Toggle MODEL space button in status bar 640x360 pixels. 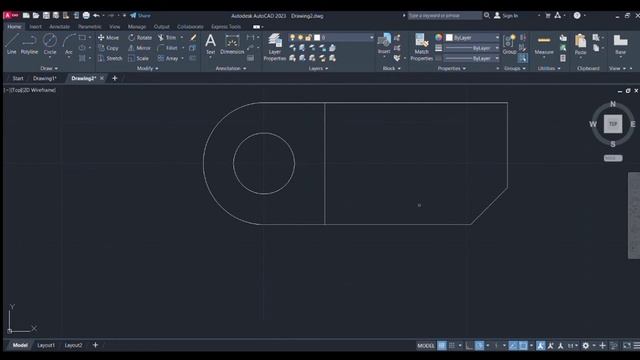(426, 346)
